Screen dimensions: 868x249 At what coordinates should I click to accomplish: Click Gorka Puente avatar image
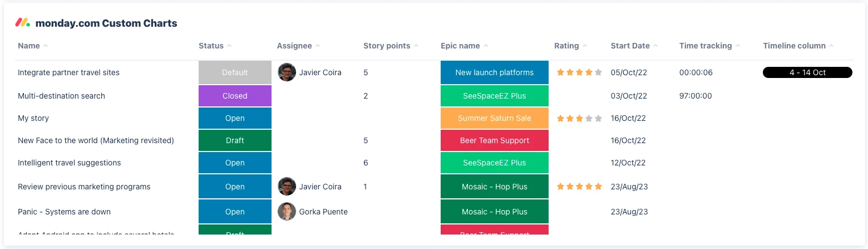(x=287, y=212)
